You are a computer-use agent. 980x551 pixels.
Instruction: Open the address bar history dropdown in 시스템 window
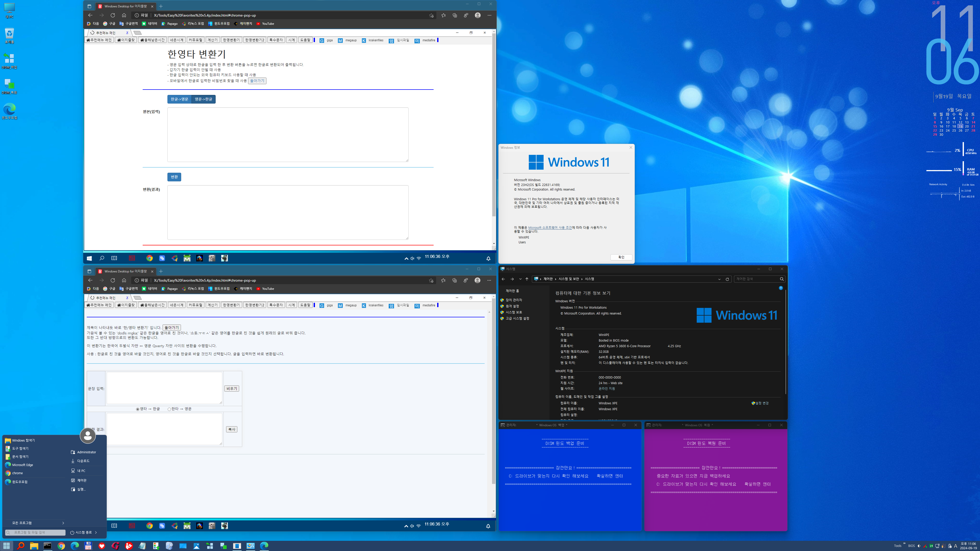[719, 279]
